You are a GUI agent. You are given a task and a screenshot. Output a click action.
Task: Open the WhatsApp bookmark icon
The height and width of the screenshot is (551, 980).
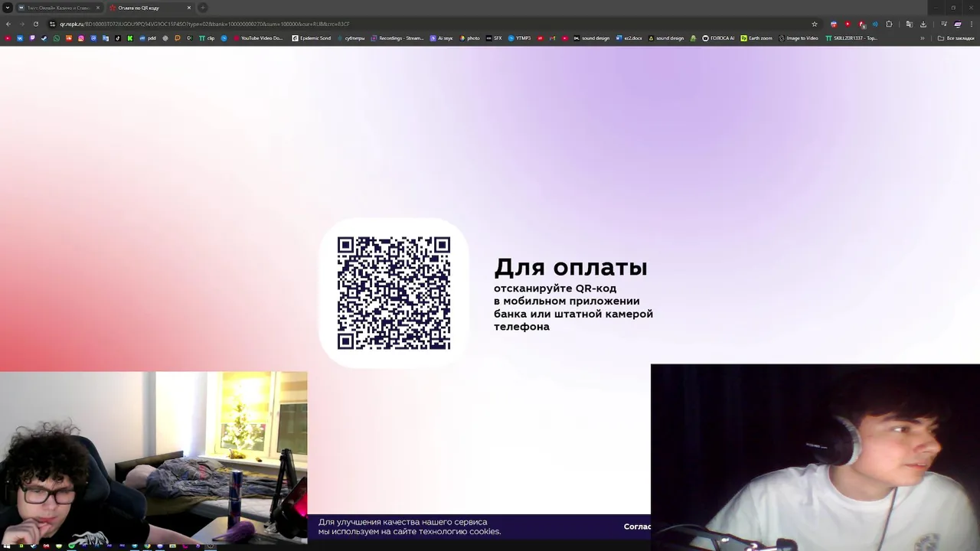(x=57, y=37)
